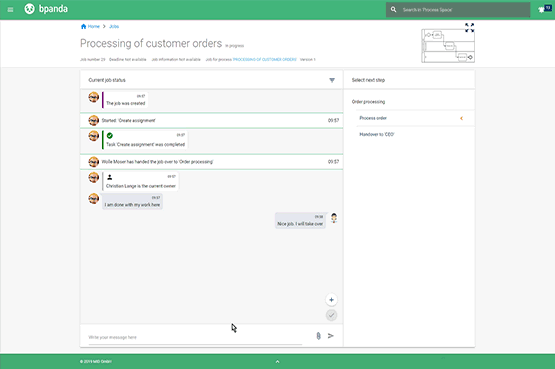The image size is (555, 369).
Task: Click the green completed checkmark icon
Action: [110, 136]
